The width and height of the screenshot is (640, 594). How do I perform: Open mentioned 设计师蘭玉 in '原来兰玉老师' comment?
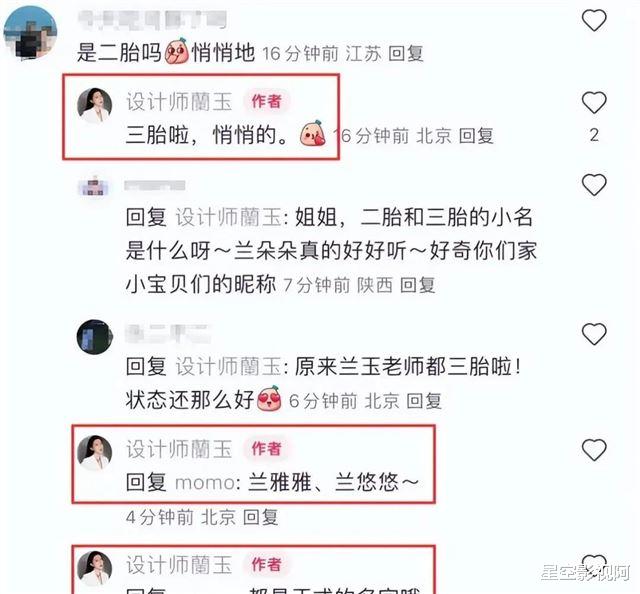(x=228, y=366)
